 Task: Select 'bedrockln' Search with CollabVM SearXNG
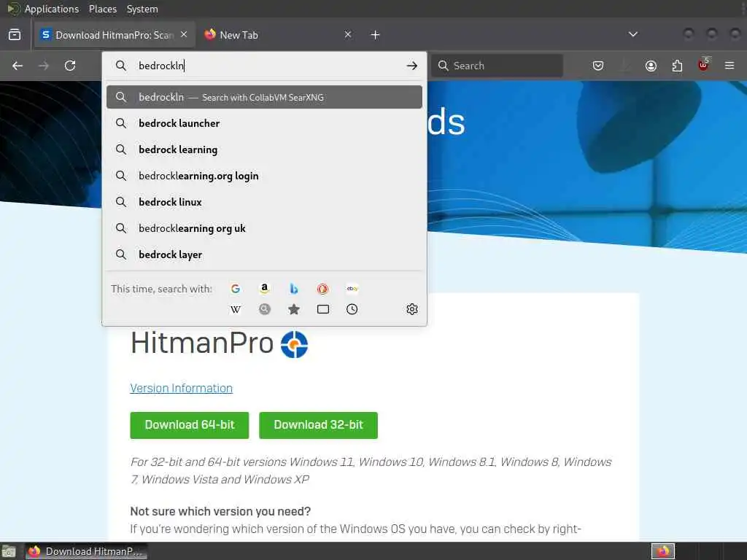coord(264,97)
